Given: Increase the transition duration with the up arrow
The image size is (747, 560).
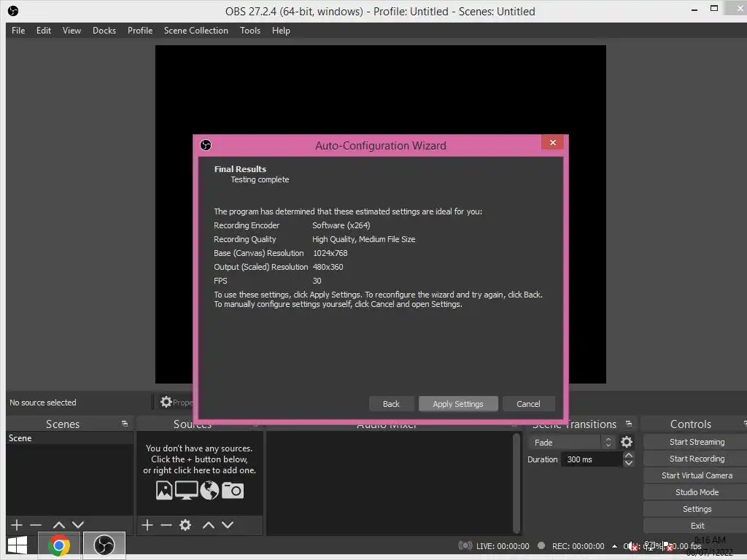Looking at the screenshot, I should [x=628, y=455].
